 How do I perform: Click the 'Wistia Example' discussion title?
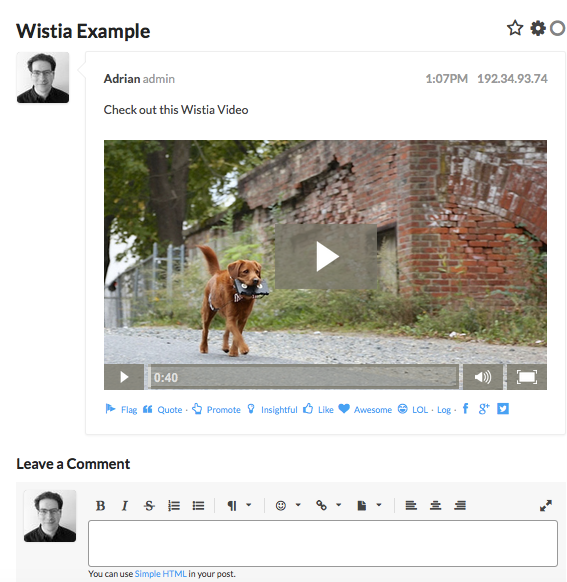83,31
